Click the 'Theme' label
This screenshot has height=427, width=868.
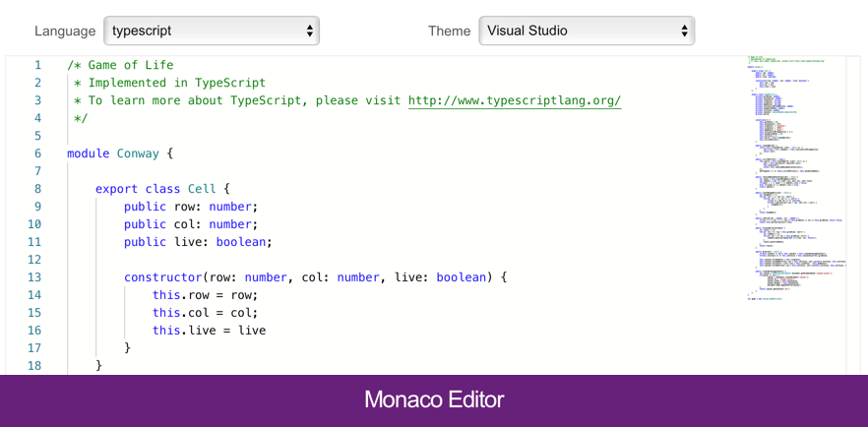click(x=449, y=30)
